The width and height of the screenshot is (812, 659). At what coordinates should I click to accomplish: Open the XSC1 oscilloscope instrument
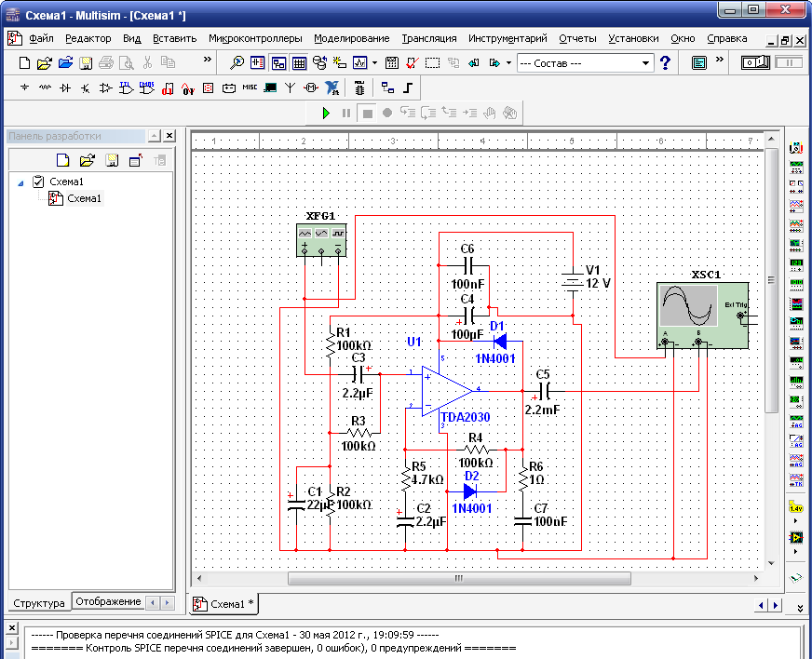(x=702, y=316)
